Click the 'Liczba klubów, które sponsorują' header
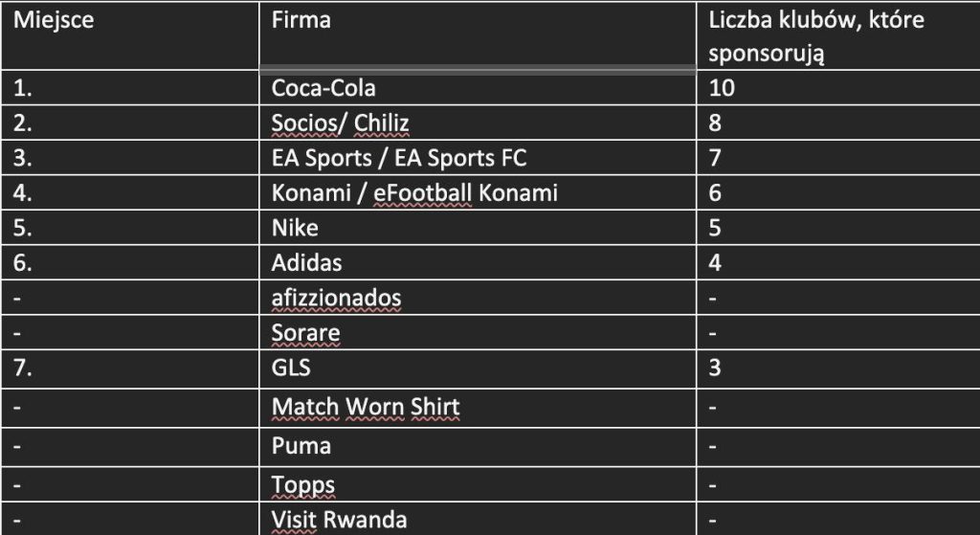 point(816,35)
